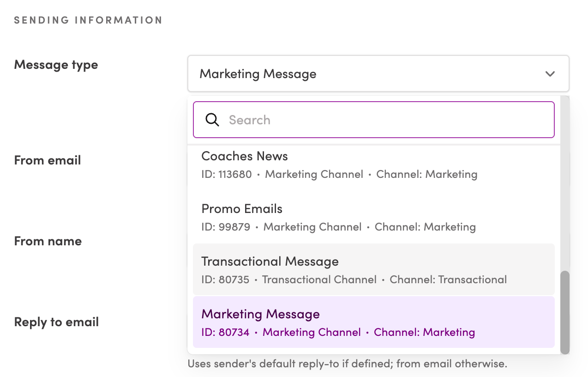Click Channel: Marketing text in Promo Emails row

[425, 227]
